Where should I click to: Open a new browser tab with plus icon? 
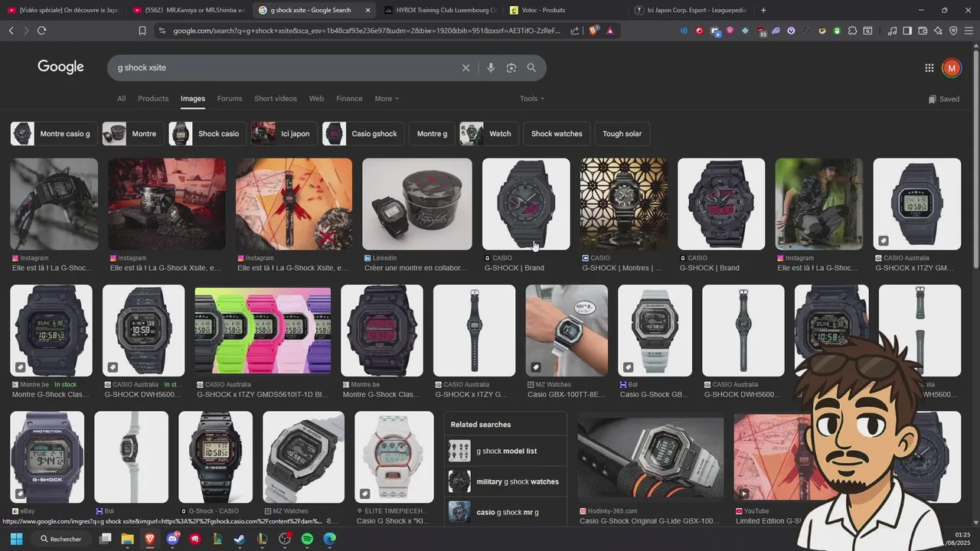pyautogui.click(x=763, y=10)
